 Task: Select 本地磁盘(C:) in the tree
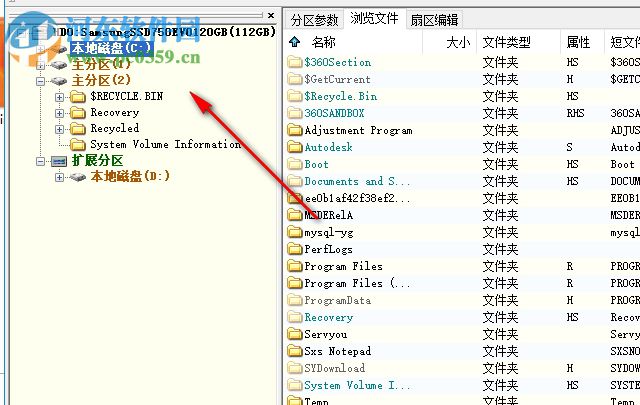pyautogui.click(x=111, y=49)
